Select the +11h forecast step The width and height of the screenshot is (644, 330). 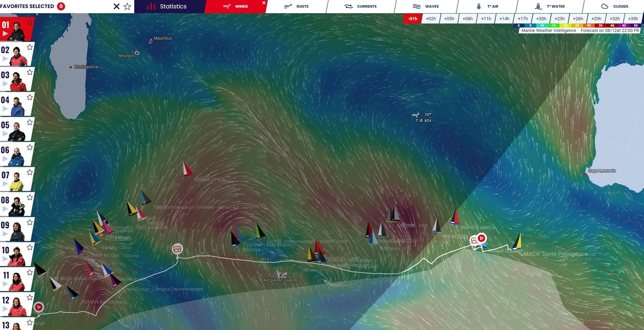click(486, 19)
